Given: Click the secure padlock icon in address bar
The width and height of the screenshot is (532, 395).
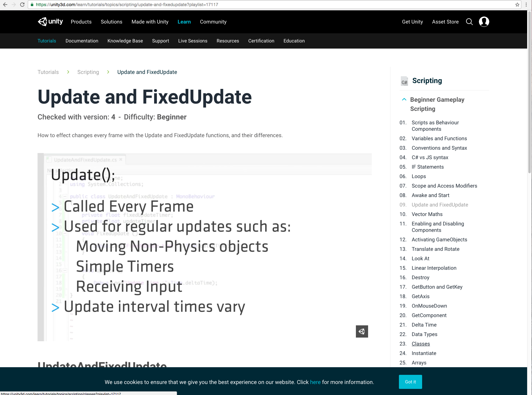Looking at the screenshot, I should point(32,5).
